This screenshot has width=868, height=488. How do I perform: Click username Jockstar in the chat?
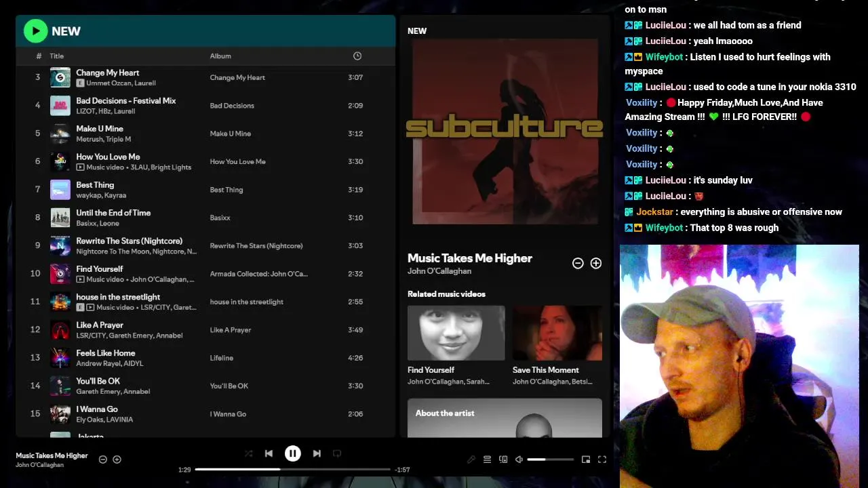655,212
